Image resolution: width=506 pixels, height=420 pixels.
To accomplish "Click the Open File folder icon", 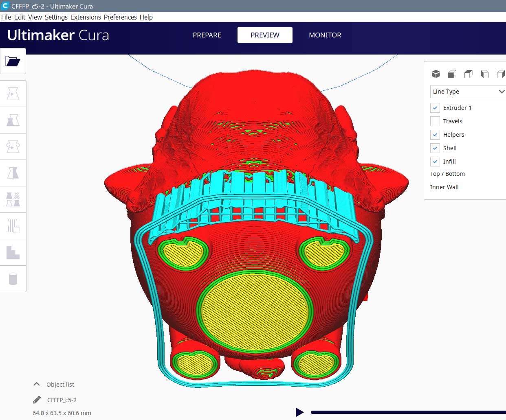I will pos(13,61).
